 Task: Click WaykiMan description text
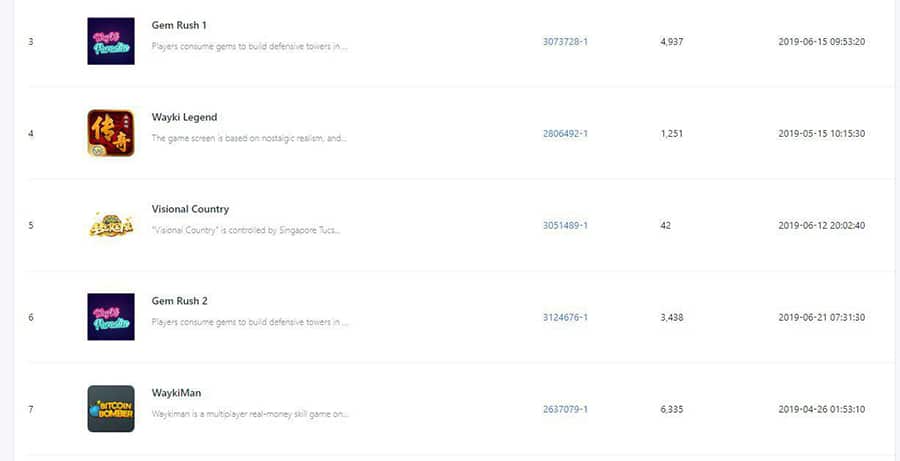tap(250, 413)
